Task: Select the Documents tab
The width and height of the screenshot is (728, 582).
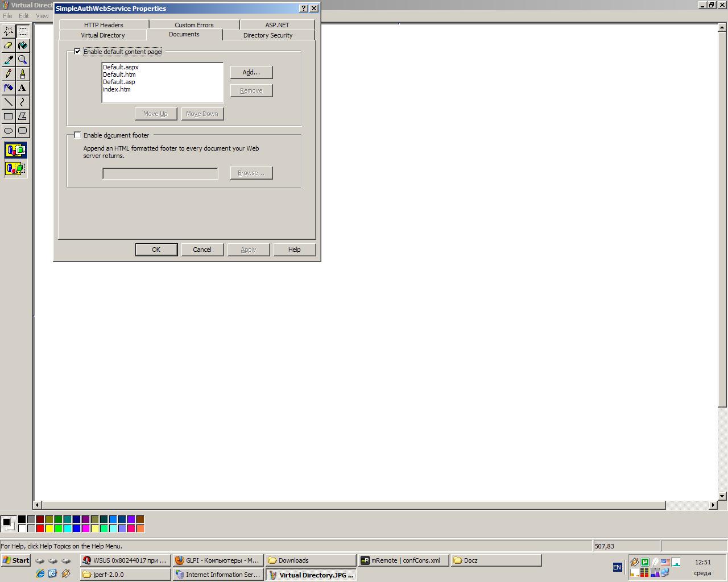Action: [x=184, y=34]
